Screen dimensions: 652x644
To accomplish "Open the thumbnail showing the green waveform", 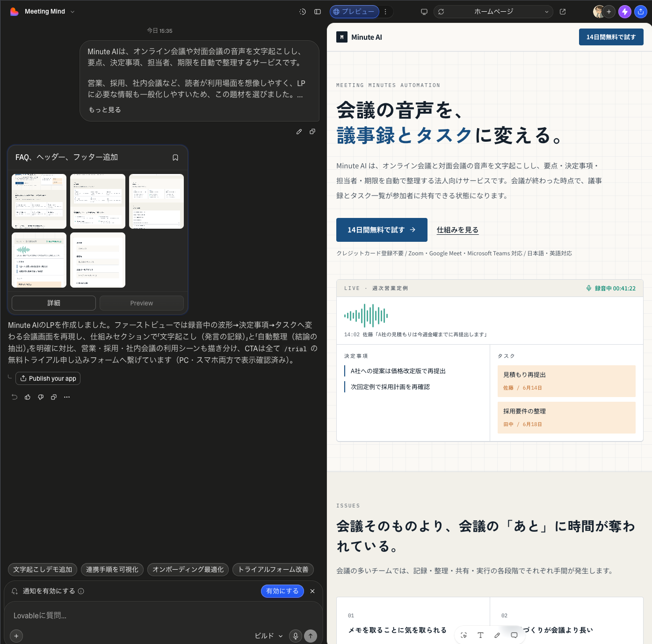I will pos(39,260).
